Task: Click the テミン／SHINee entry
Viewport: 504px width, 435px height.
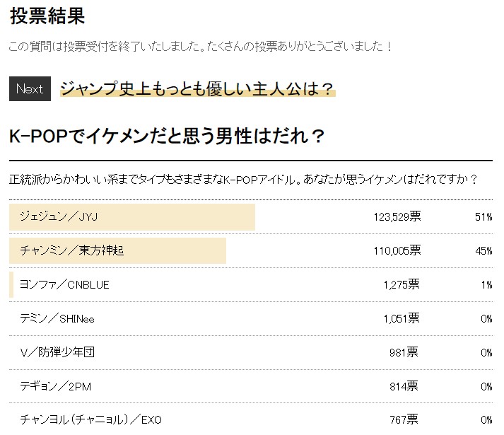Action: tap(57, 318)
